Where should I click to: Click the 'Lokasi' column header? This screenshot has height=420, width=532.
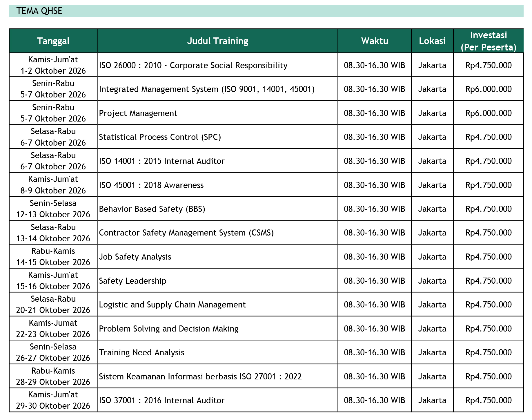tap(432, 41)
